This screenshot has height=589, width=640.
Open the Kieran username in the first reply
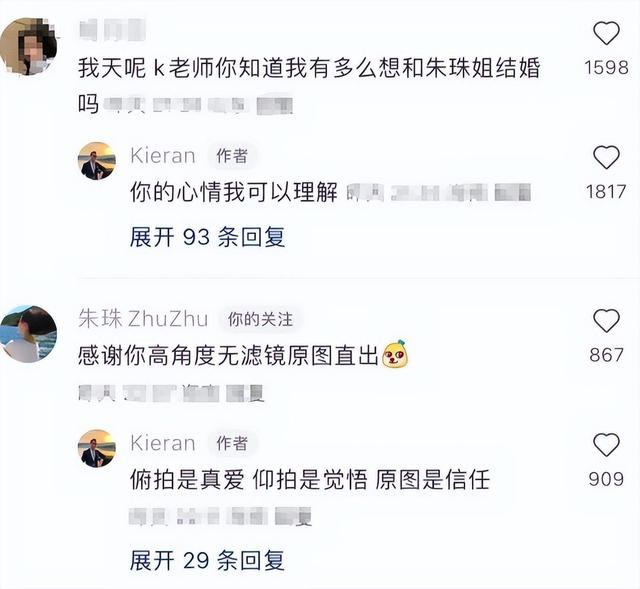tap(163, 156)
